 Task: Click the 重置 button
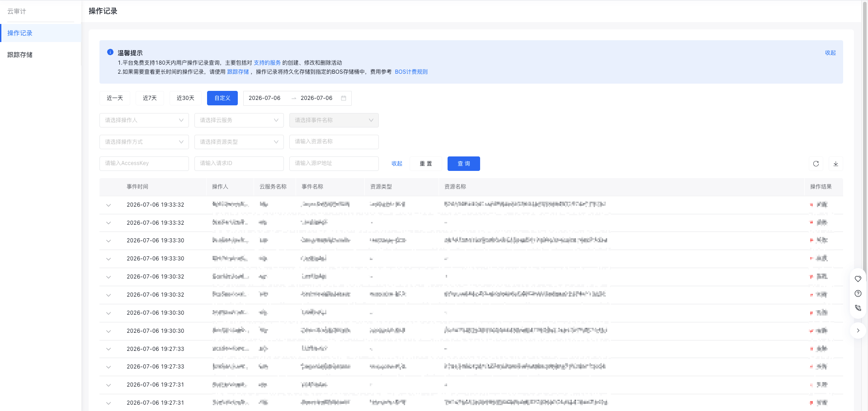(x=426, y=164)
